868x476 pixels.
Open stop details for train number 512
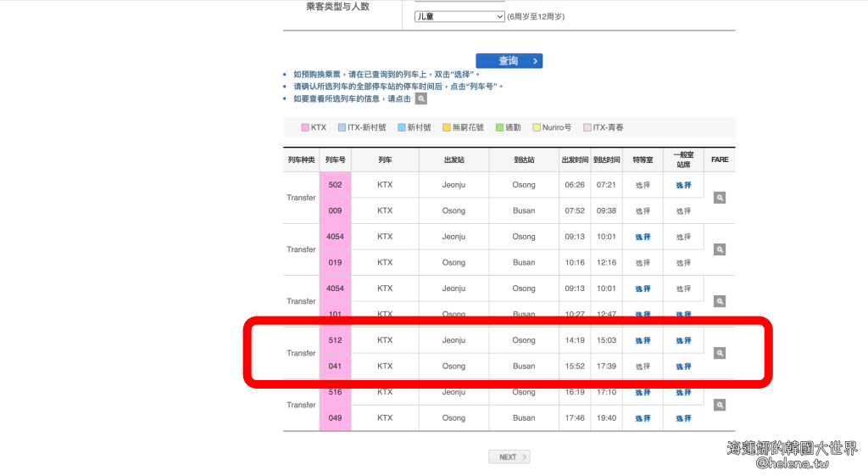click(335, 340)
